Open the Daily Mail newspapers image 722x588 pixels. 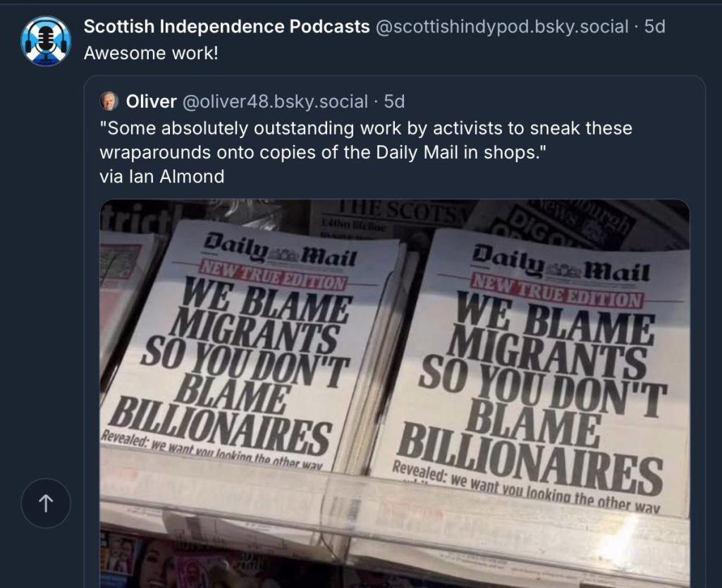click(395, 393)
